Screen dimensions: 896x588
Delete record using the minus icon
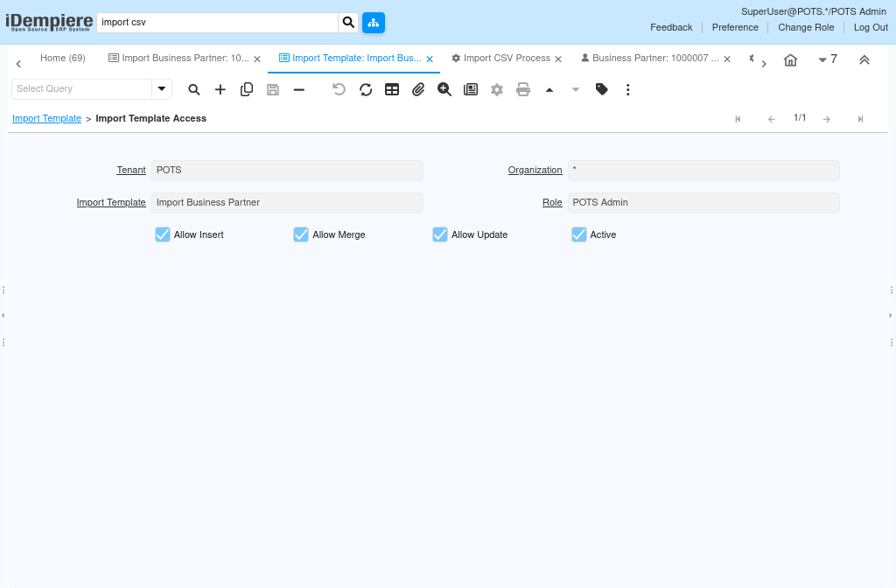point(299,90)
